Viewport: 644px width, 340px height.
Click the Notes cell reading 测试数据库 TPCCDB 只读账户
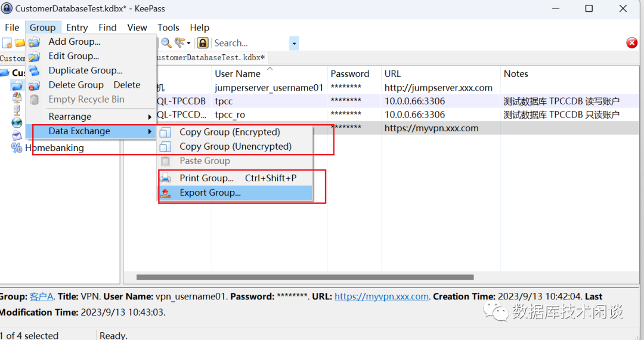[561, 115]
